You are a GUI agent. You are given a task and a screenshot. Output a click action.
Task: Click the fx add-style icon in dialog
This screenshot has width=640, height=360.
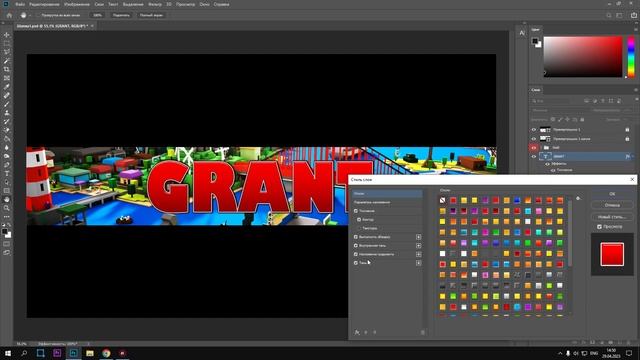[x=357, y=332]
